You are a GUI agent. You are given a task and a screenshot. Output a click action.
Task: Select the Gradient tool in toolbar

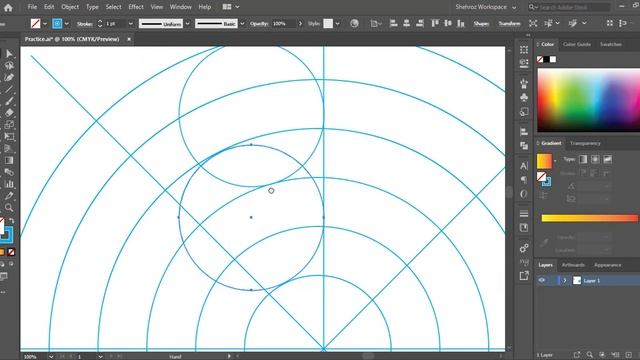(x=9, y=160)
